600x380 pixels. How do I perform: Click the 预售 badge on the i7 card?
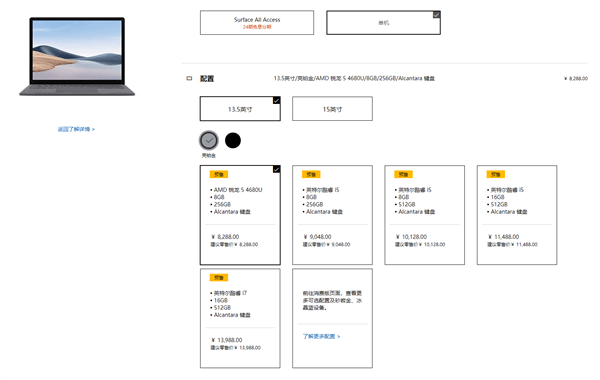coord(219,277)
